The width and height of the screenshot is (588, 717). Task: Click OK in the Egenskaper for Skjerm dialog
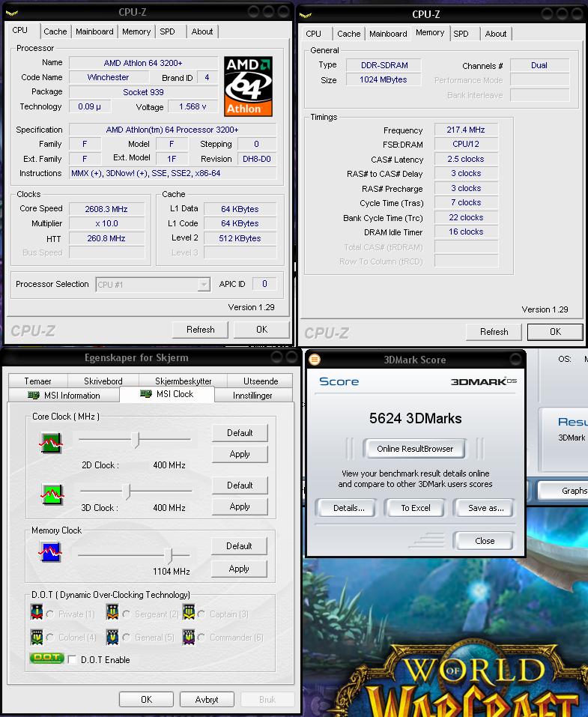point(146,700)
